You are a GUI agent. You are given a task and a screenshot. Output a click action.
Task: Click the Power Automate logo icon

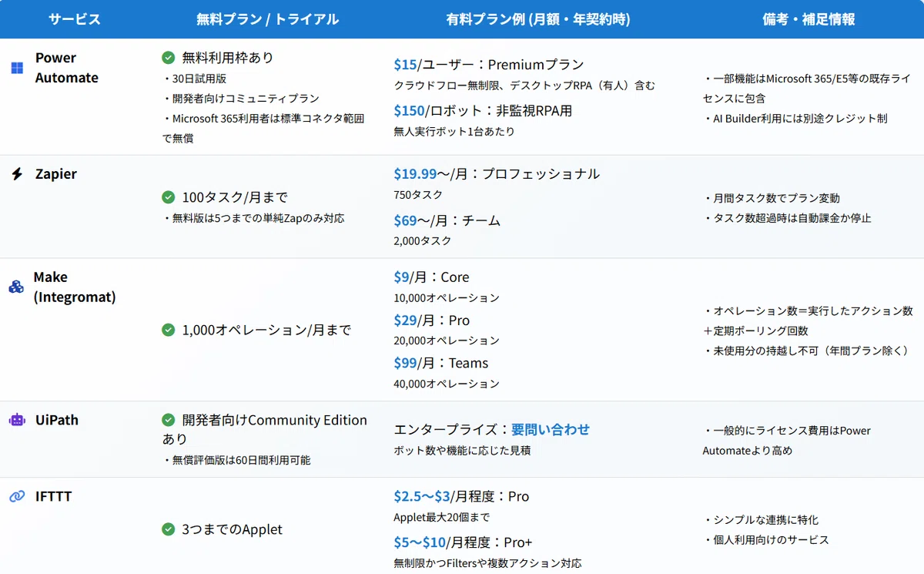[x=17, y=68]
